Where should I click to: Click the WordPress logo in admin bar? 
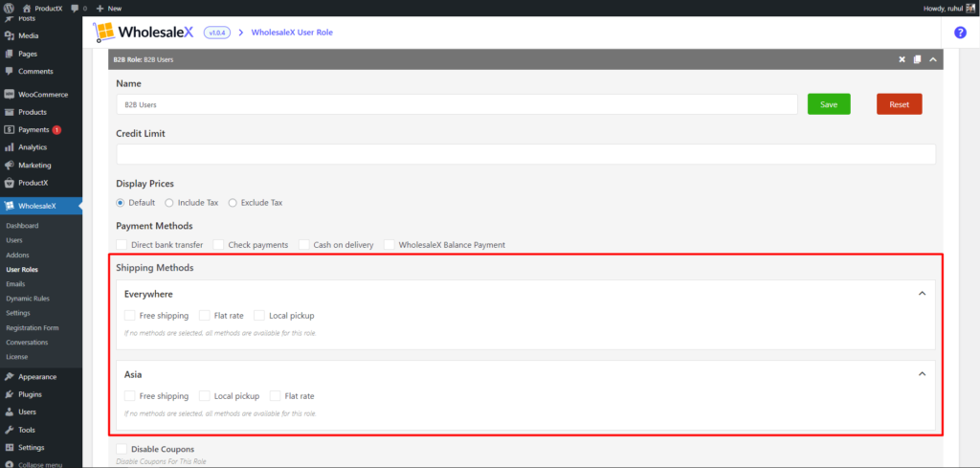click(9, 8)
